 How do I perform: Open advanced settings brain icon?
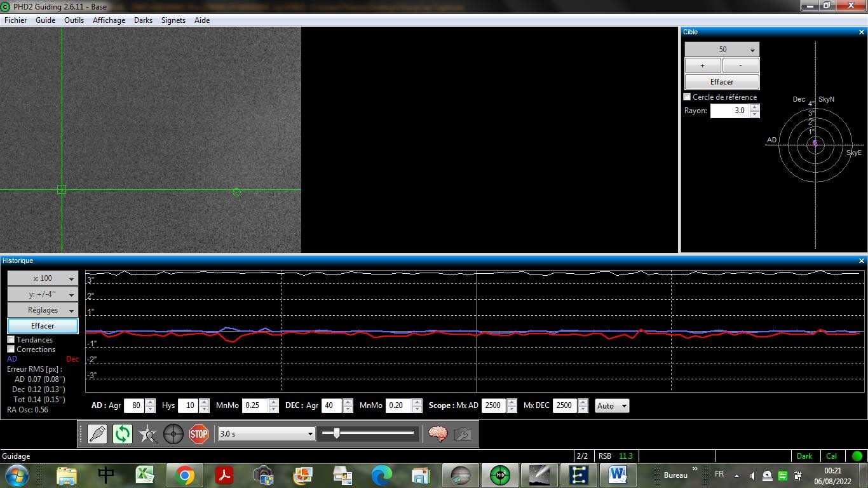click(x=438, y=434)
